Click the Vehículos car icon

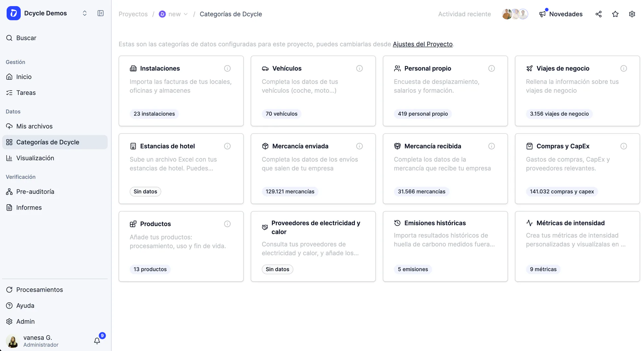[x=265, y=69]
